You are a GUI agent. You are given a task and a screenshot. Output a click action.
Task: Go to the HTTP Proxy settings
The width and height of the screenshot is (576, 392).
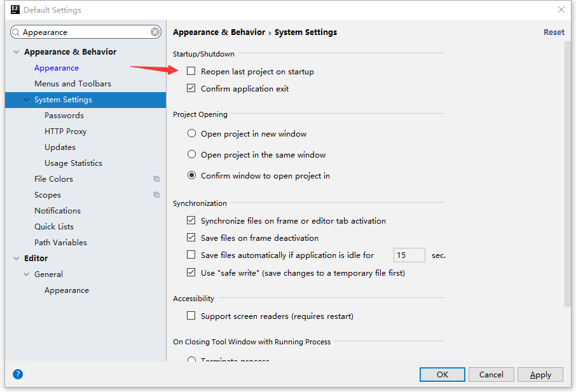click(x=65, y=132)
